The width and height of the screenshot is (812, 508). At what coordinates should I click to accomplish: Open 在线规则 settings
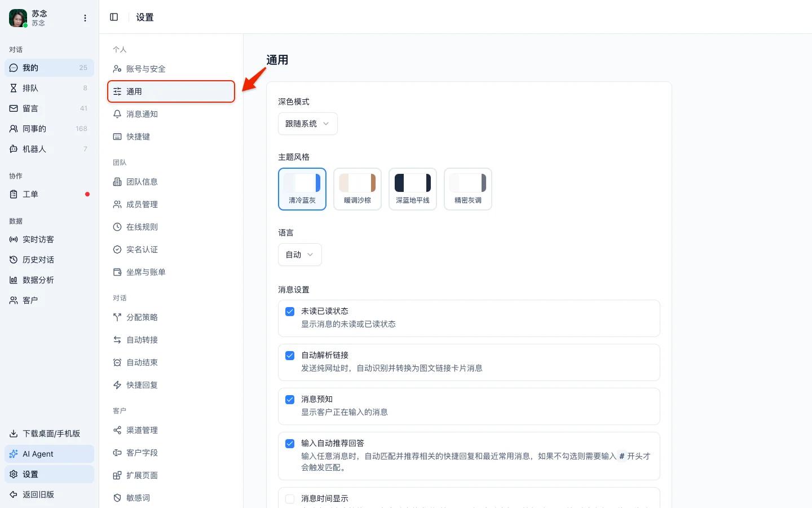click(171, 227)
